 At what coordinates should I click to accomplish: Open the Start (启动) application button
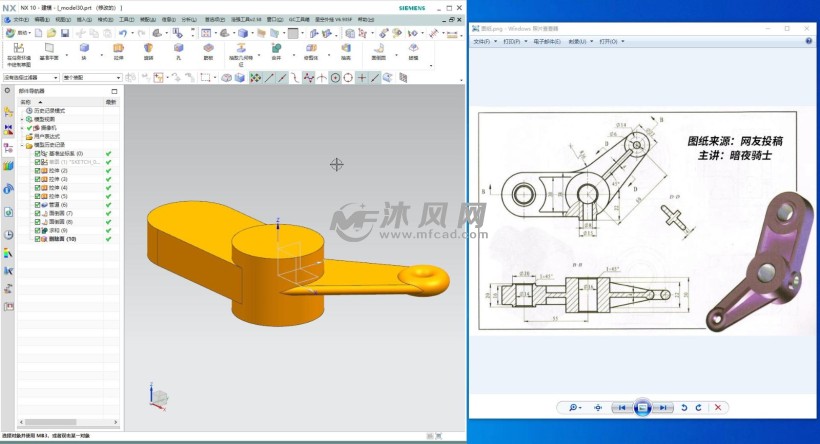17,33
